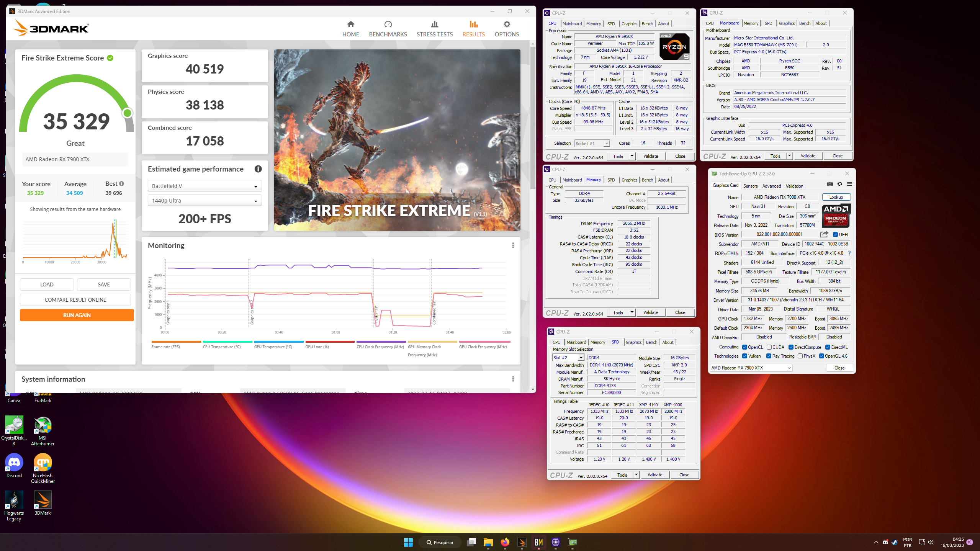Expand Tools arrow in CPU-Z SPD window
Screen dimensions: 980x551
(x=636, y=475)
